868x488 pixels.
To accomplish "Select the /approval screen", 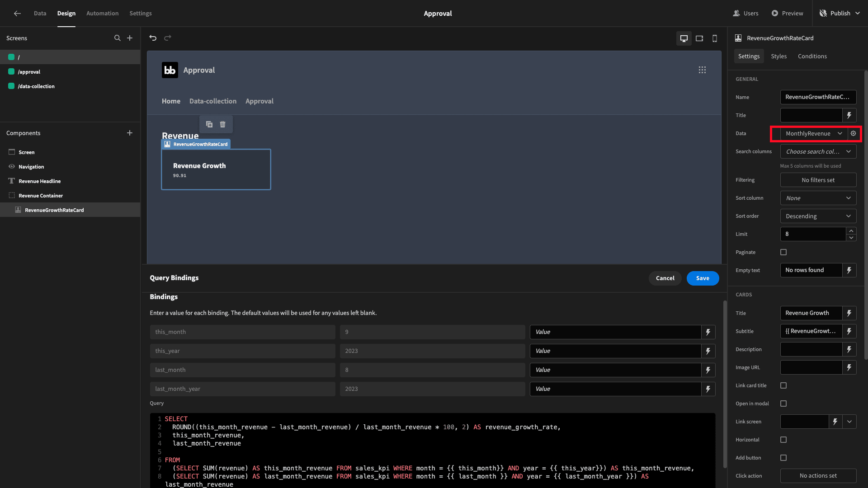I will pos(70,72).
